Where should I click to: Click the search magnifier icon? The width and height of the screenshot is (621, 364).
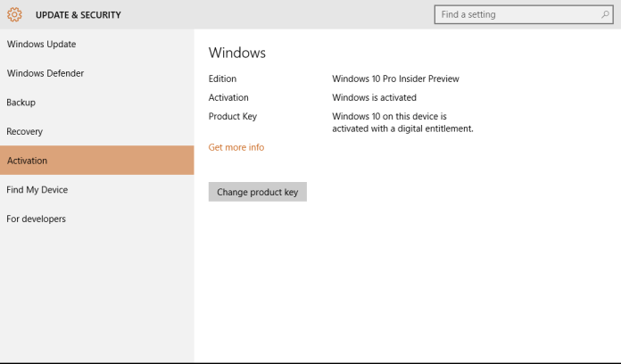pos(605,14)
